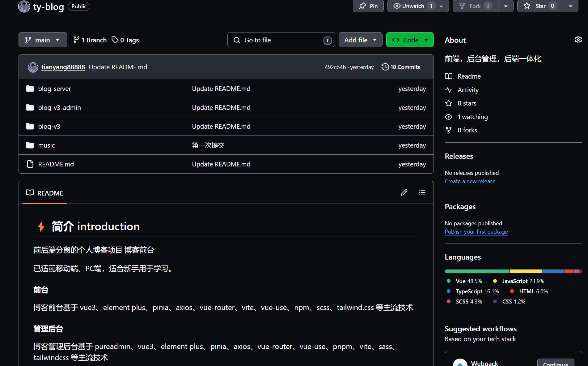Click the Releases heading
588x366 pixels.
pos(459,156)
